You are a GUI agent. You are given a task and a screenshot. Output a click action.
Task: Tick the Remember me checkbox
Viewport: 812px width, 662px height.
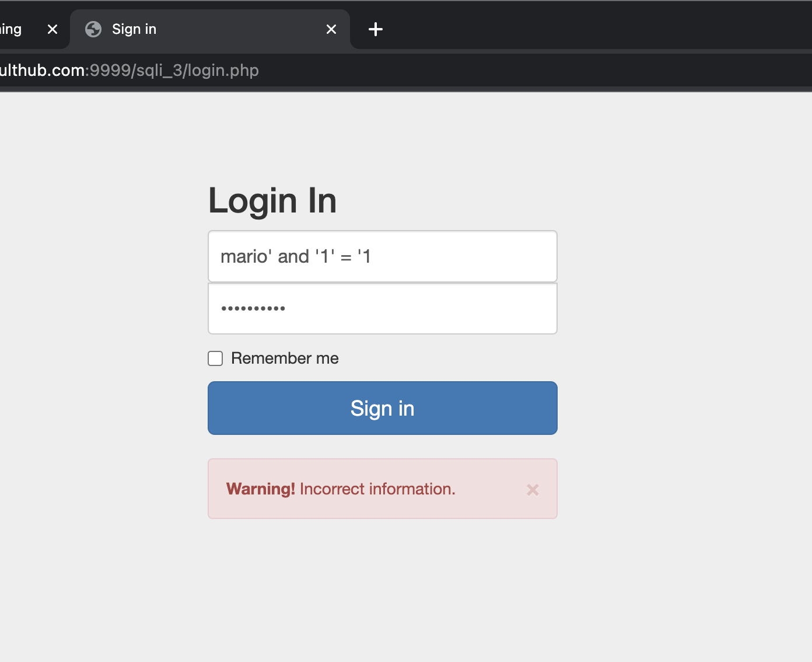point(215,358)
